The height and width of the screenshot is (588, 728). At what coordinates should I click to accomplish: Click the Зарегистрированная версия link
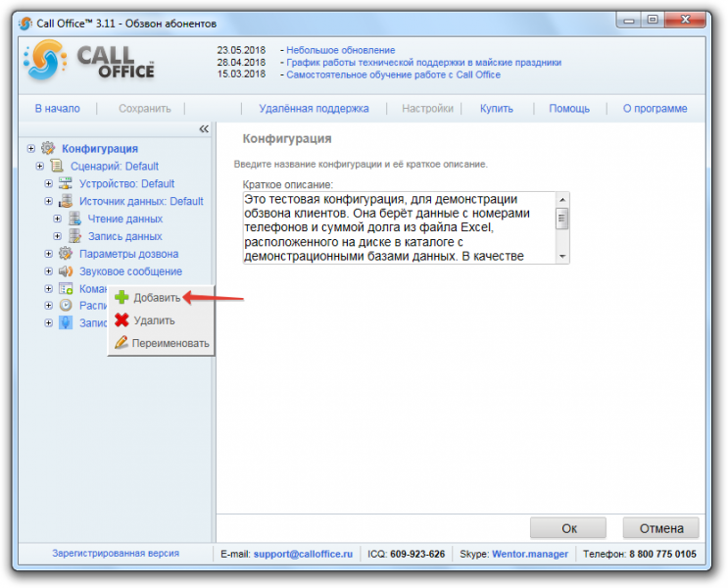(116, 553)
